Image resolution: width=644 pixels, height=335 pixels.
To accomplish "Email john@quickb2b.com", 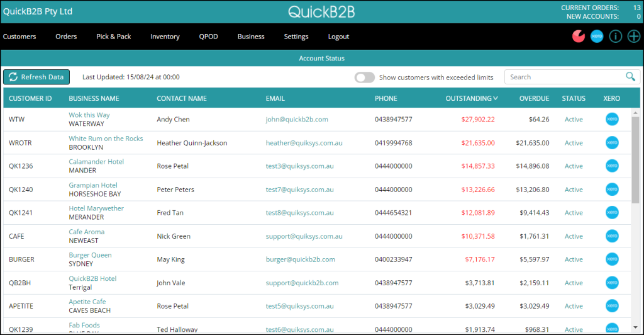I will click(297, 119).
